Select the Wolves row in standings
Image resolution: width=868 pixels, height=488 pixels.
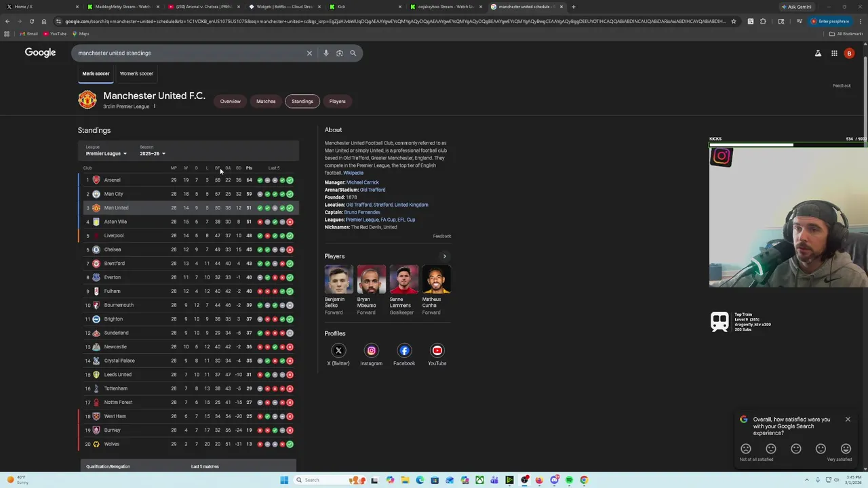tap(189, 444)
